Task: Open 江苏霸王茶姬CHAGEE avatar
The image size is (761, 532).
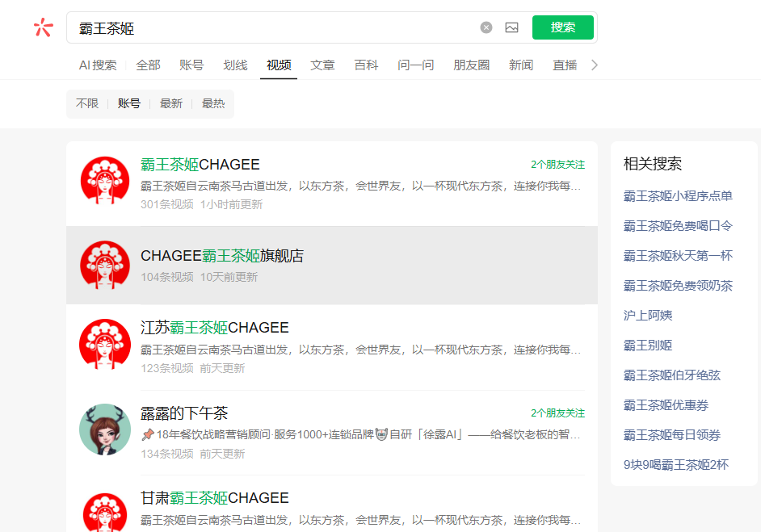Action: [x=105, y=345]
